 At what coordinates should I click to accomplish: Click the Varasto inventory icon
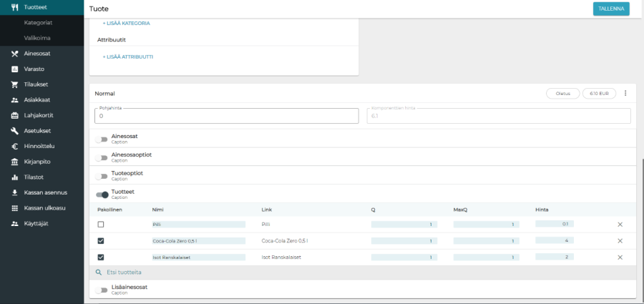coord(14,69)
